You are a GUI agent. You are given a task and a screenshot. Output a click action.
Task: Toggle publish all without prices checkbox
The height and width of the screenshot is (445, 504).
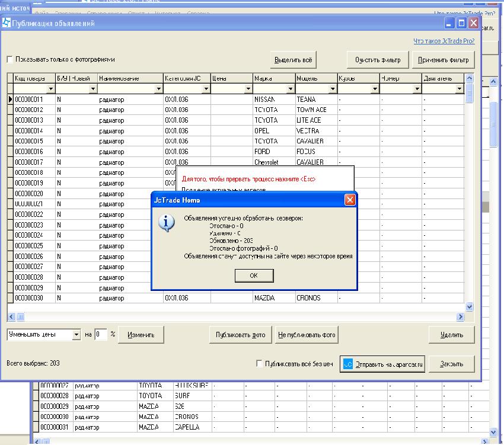click(x=259, y=363)
